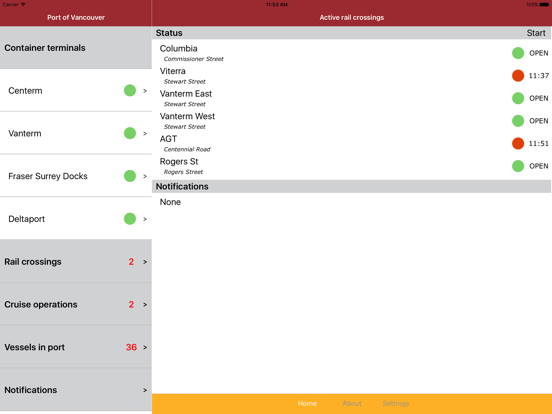
Task: Click the Active rail crossings title
Action: coord(352,18)
